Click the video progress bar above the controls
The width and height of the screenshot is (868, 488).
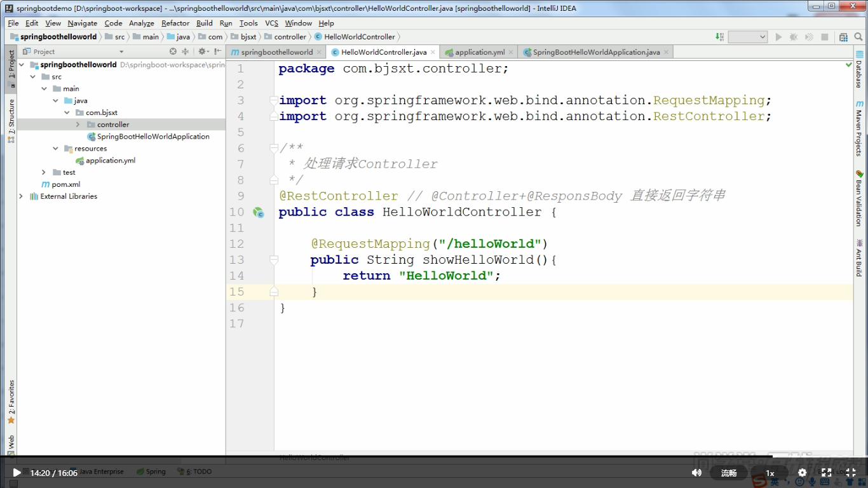tap(434, 456)
